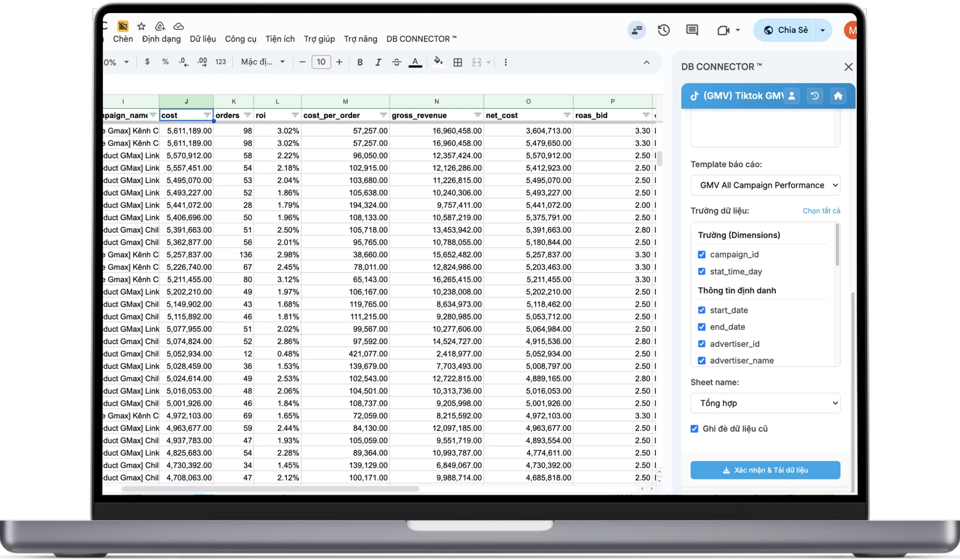The width and height of the screenshot is (960, 560).
Task: Click the star bookmark icon
Action: tap(141, 26)
